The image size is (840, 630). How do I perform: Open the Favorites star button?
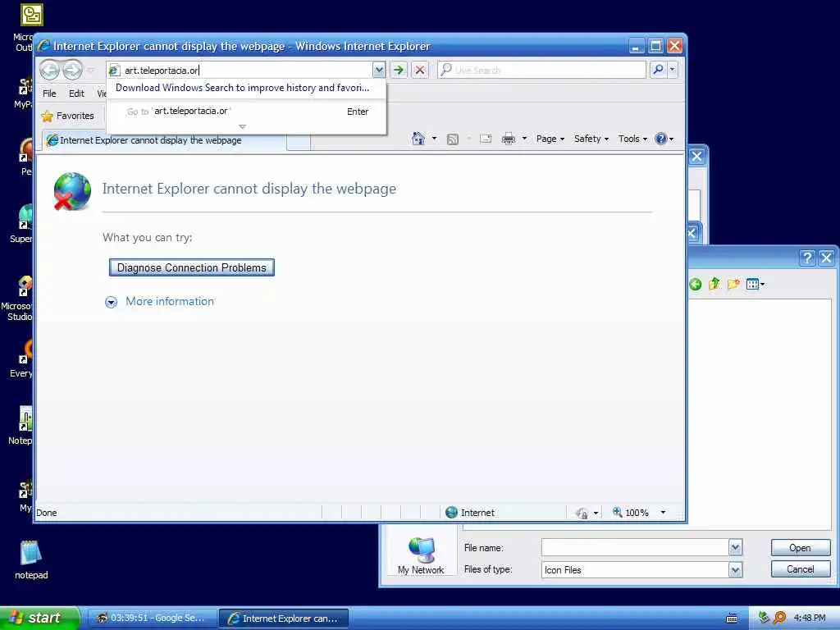[x=68, y=116]
